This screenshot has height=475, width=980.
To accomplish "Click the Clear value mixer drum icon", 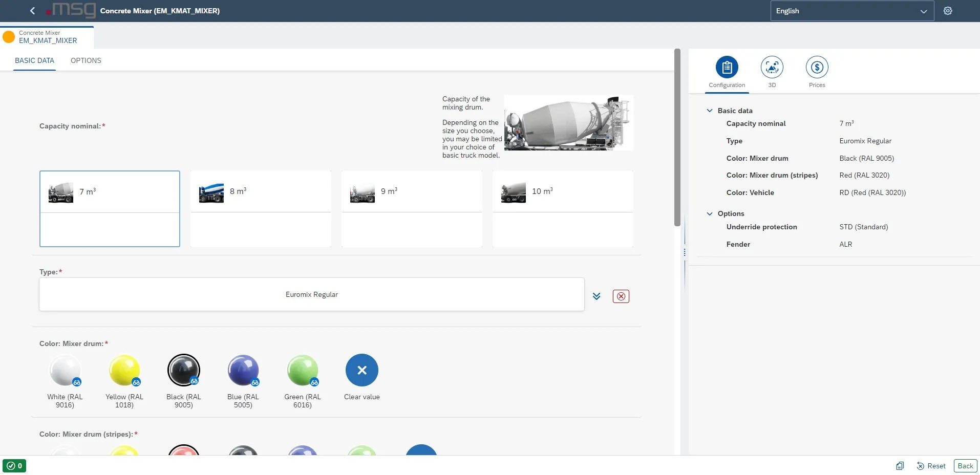I will [361, 370].
